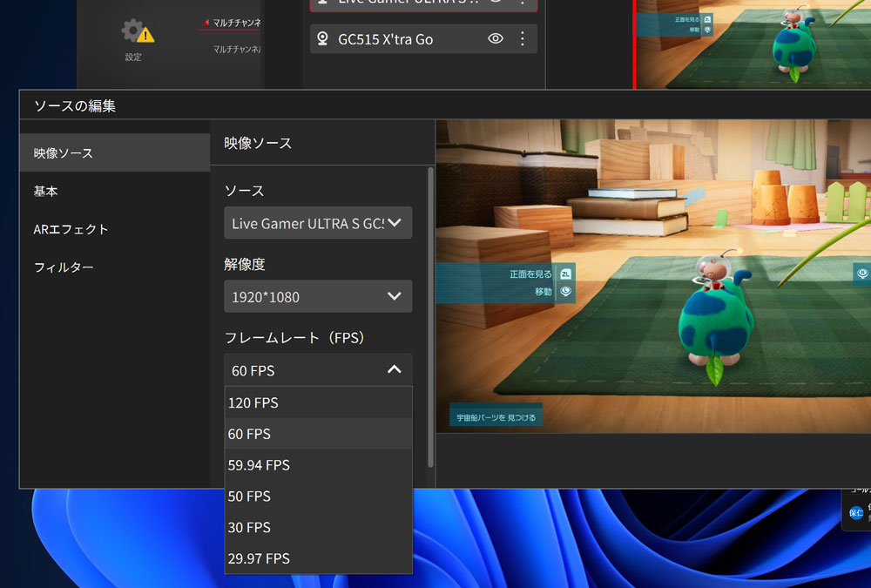Open the 設定 (settings) gear icon
The height and width of the screenshot is (588, 871).
coord(132,28)
